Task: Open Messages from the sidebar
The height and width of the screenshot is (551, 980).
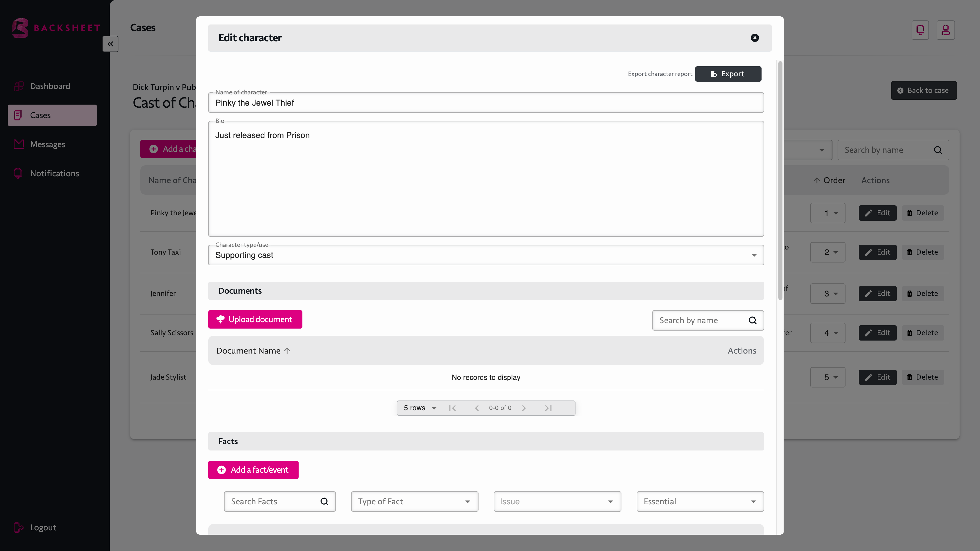Action: coord(47,144)
